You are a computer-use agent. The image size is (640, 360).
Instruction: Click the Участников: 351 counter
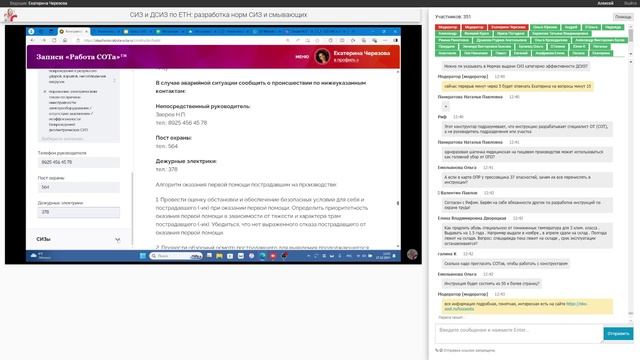(x=453, y=17)
